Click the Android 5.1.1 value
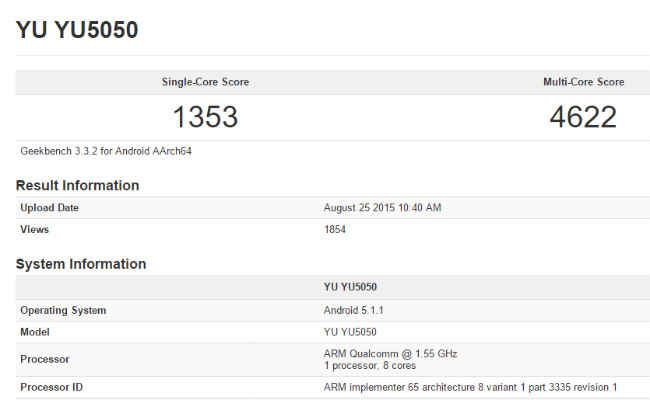Viewport: 650px width, 400px height. 354,310
